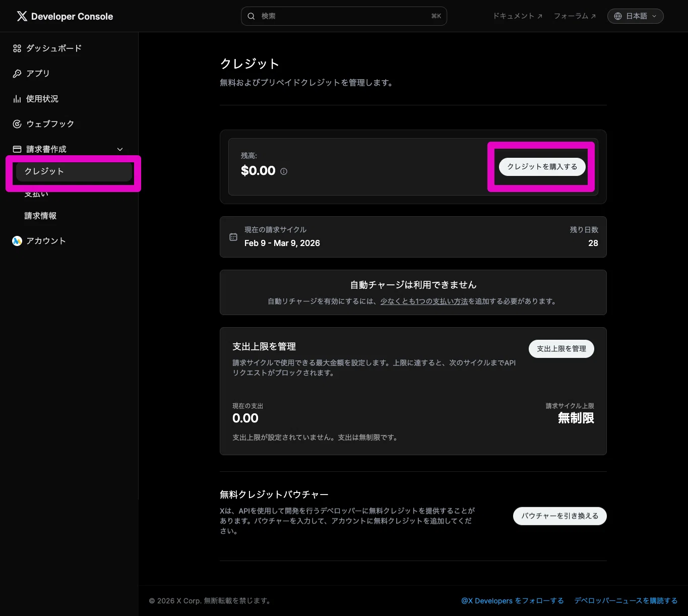688x616 pixels.
Task: Click クレジットを購入する button
Action: click(542, 167)
